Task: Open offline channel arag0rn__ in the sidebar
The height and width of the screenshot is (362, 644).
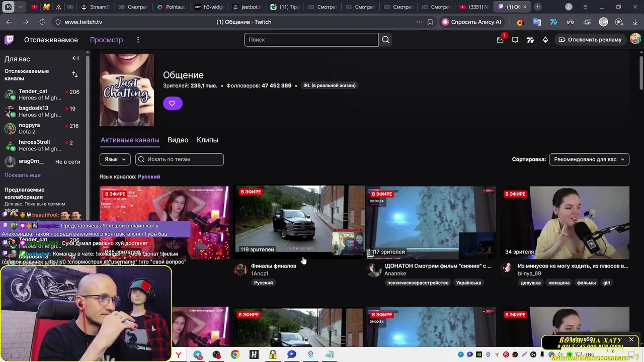Action: coord(42,162)
